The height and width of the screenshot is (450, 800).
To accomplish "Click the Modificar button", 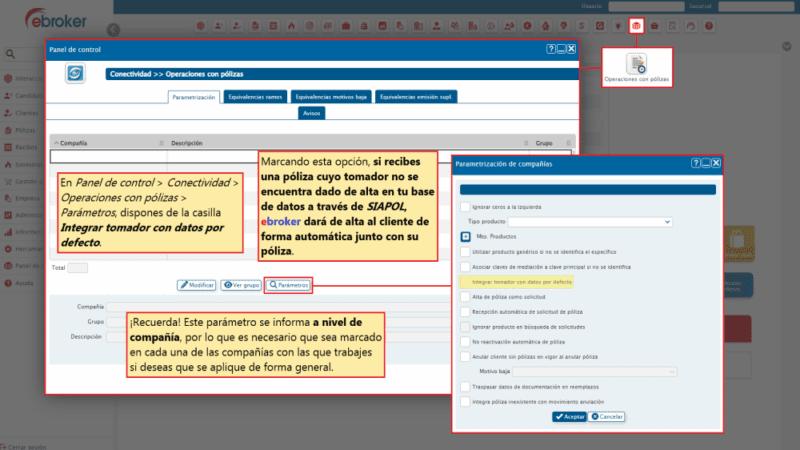I will click(x=196, y=285).
